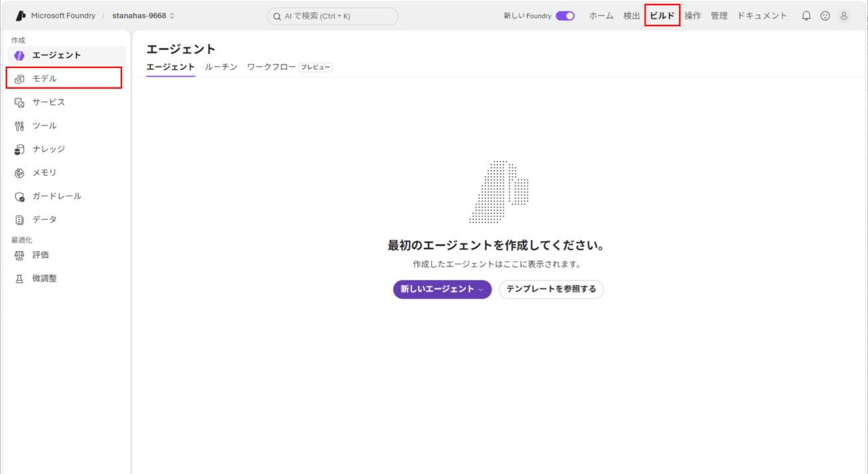This screenshot has width=868, height=474.
Task: Click the サービス label in sidebar
Action: pyautogui.click(x=49, y=102)
